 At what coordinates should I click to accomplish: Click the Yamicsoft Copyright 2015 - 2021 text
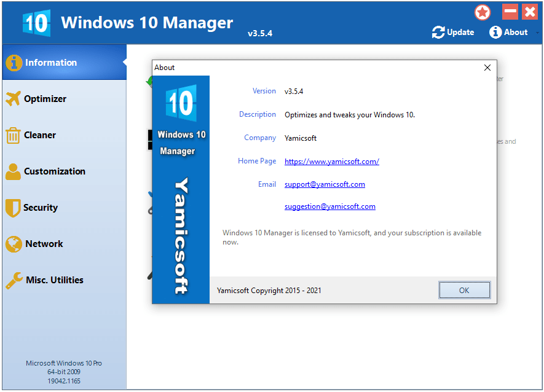pos(269,291)
